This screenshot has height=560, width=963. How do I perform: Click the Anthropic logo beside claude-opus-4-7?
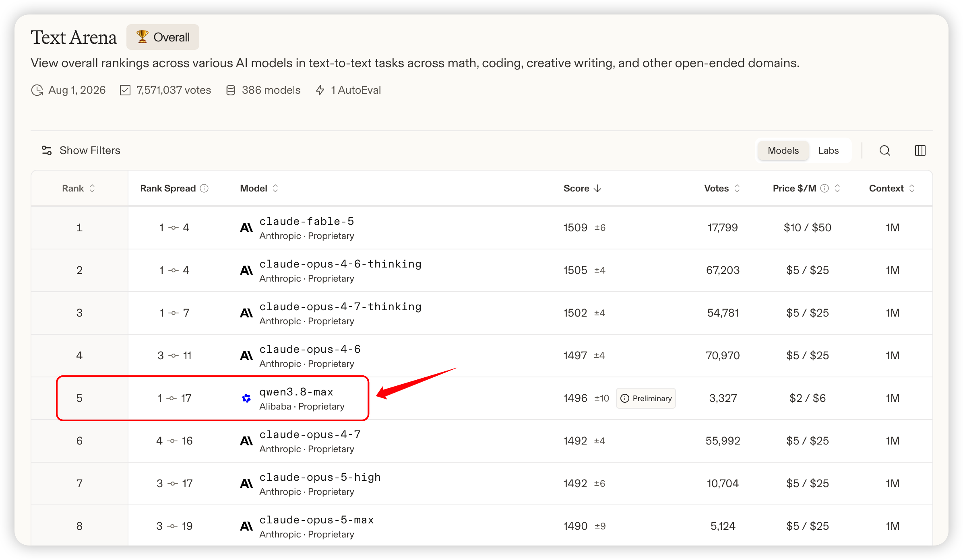(x=246, y=441)
